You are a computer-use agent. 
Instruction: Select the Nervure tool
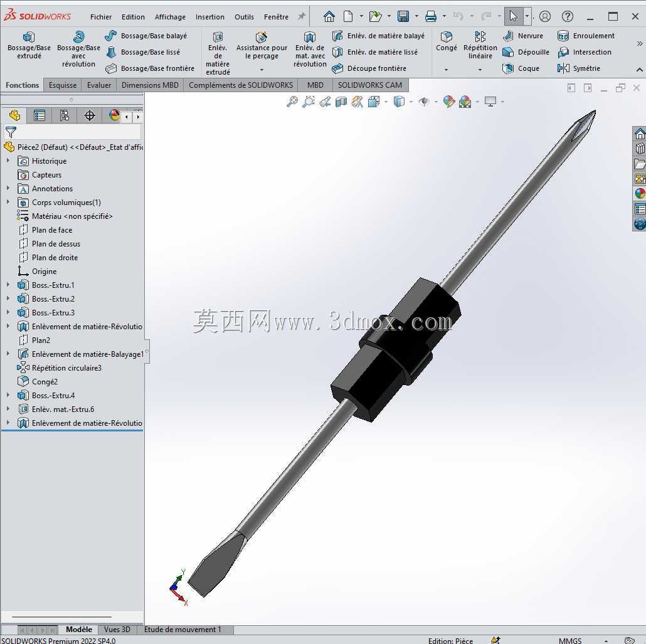pyautogui.click(x=523, y=36)
